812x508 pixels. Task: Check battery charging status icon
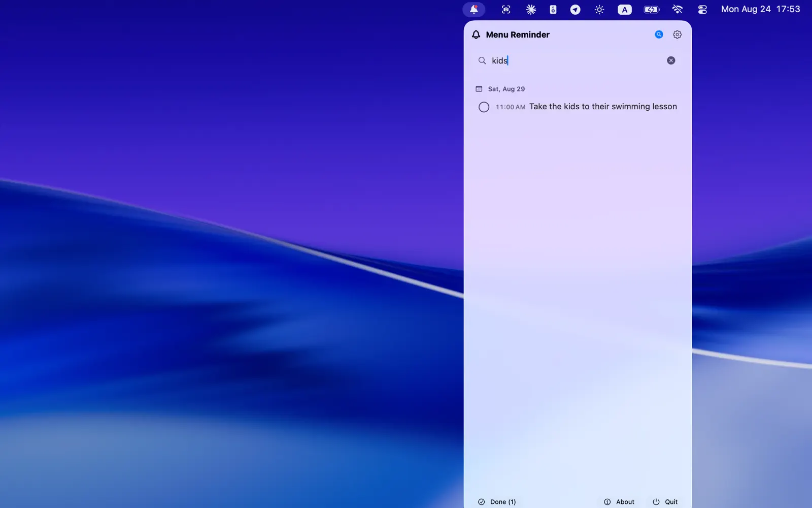pyautogui.click(x=652, y=9)
